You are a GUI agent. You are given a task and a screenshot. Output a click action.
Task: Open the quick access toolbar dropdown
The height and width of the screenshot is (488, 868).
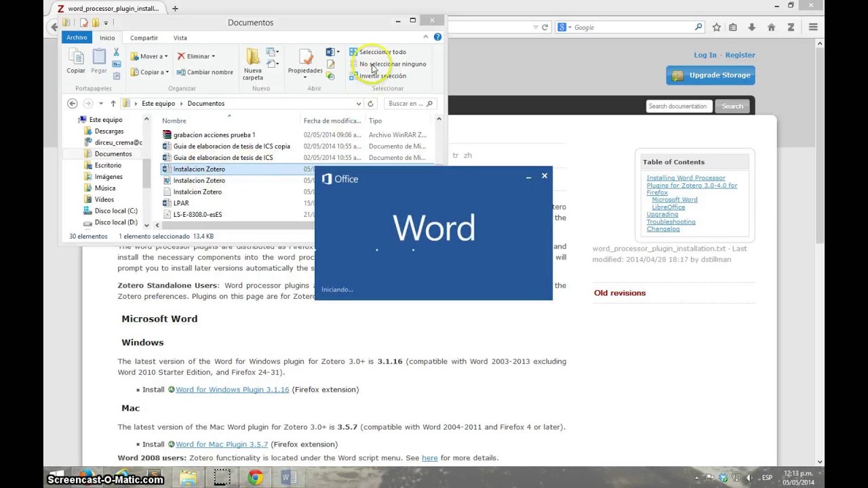point(106,23)
